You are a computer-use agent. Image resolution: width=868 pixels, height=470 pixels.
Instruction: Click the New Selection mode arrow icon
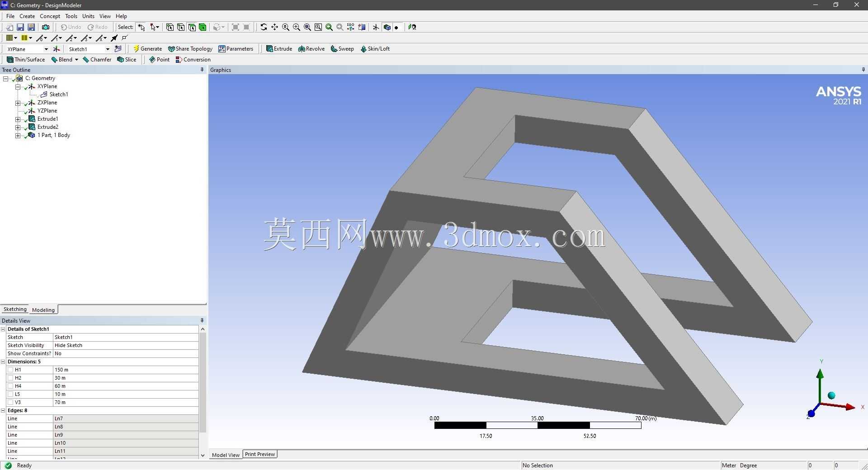click(142, 27)
